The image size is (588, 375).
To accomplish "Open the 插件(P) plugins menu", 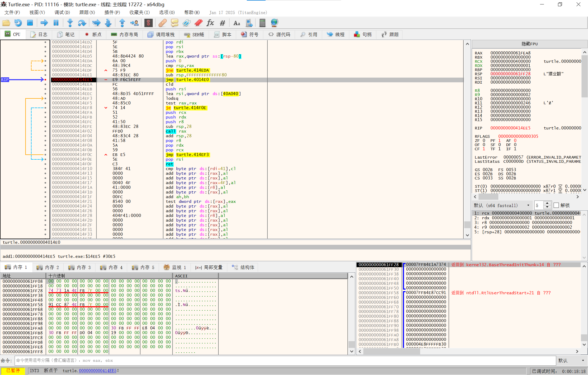I will (x=112, y=12).
